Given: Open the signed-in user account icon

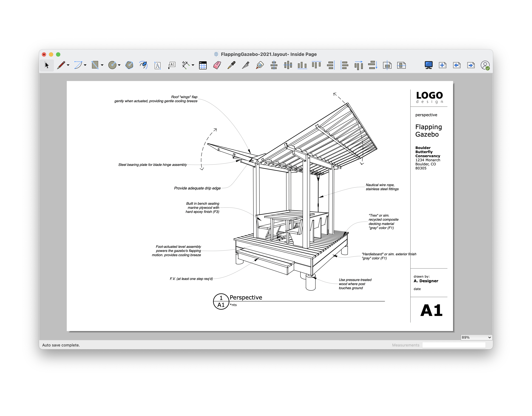Looking at the screenshot, I should (x=485, y=65).
